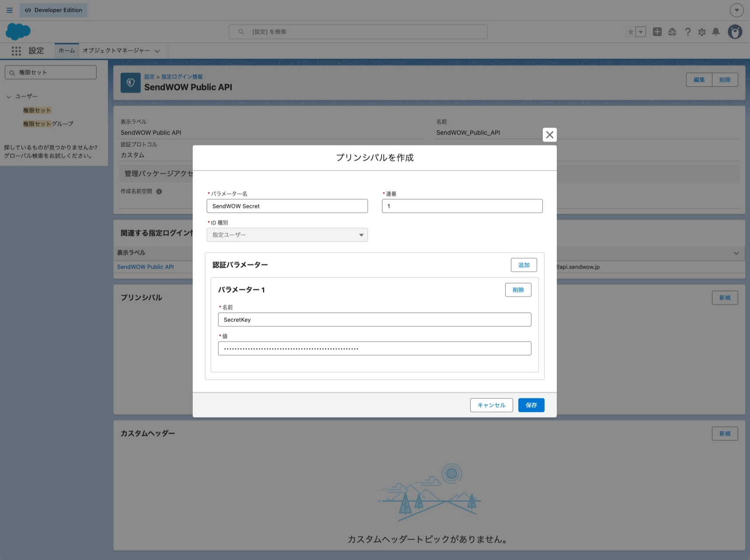This screenshot has height=560, width=750.
Task: Click the masked 値 input field
Action: pyautogui.click(x=375, y=349)
